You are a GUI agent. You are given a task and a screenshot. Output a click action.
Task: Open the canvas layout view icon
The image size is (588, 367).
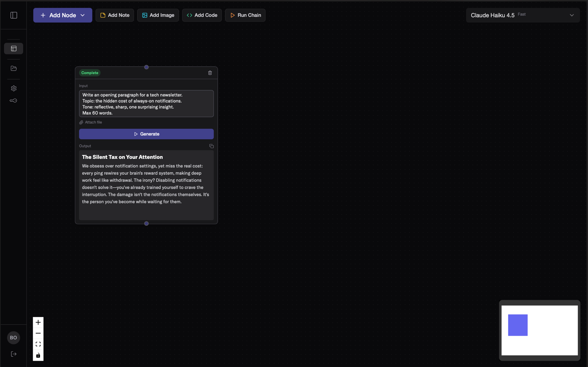click(14, 49)
